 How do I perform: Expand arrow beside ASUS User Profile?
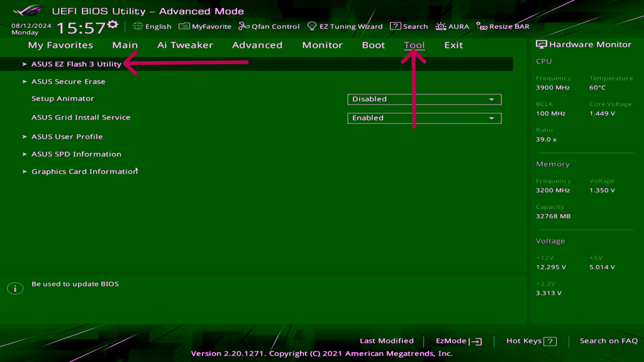click(x=24, y=137)
